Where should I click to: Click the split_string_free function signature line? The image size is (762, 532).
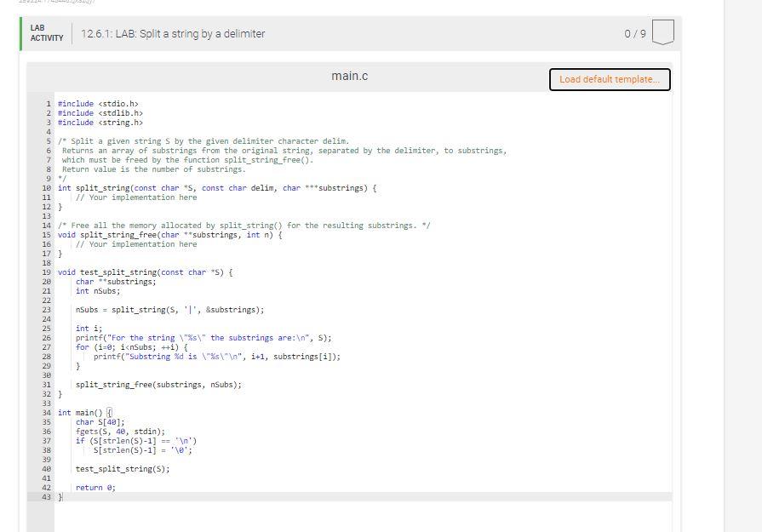click(x=170, y=235)
